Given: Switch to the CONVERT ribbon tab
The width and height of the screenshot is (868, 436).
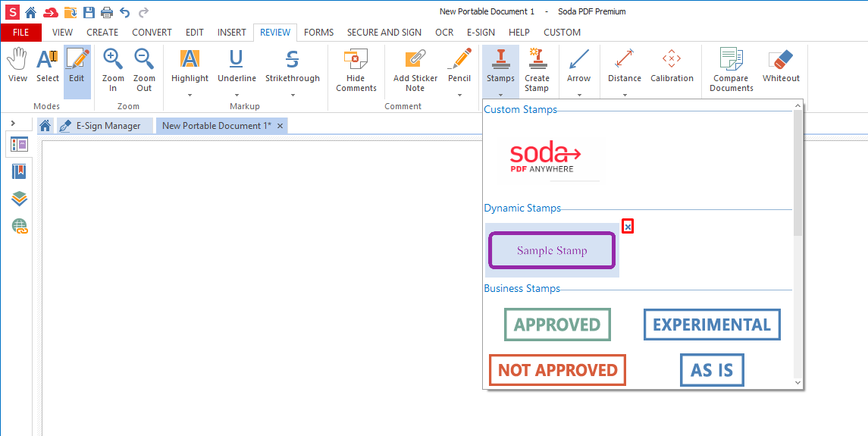Looking at the screenshot, I should tap(152, 32).
